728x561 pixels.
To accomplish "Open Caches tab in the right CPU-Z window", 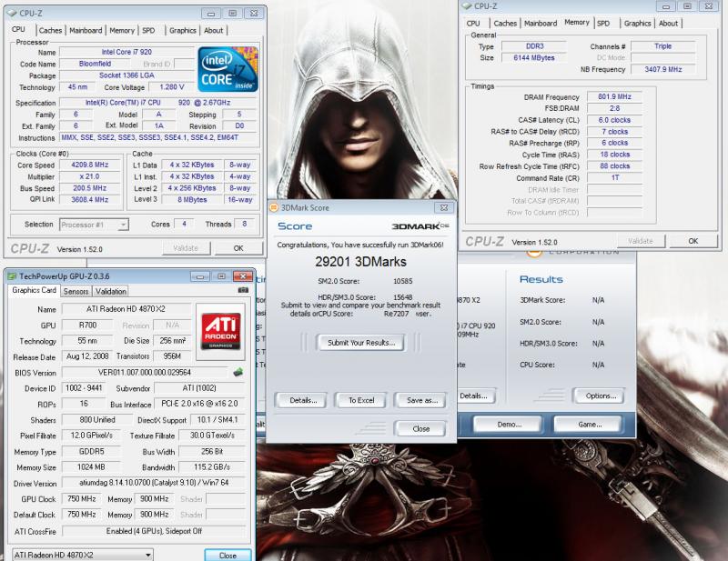I will 505,24.
